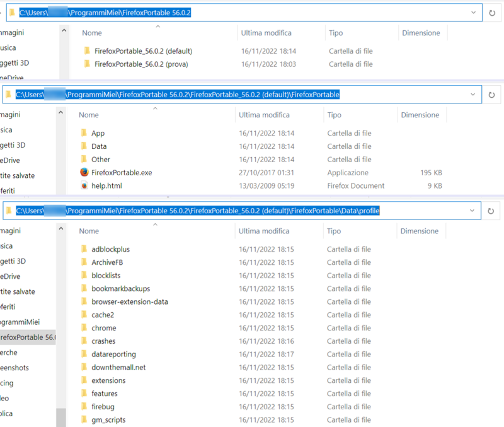Click the App folder icon
Image resolution: width=504 pixels, height=427 pixels.
(x=84, y=132)
